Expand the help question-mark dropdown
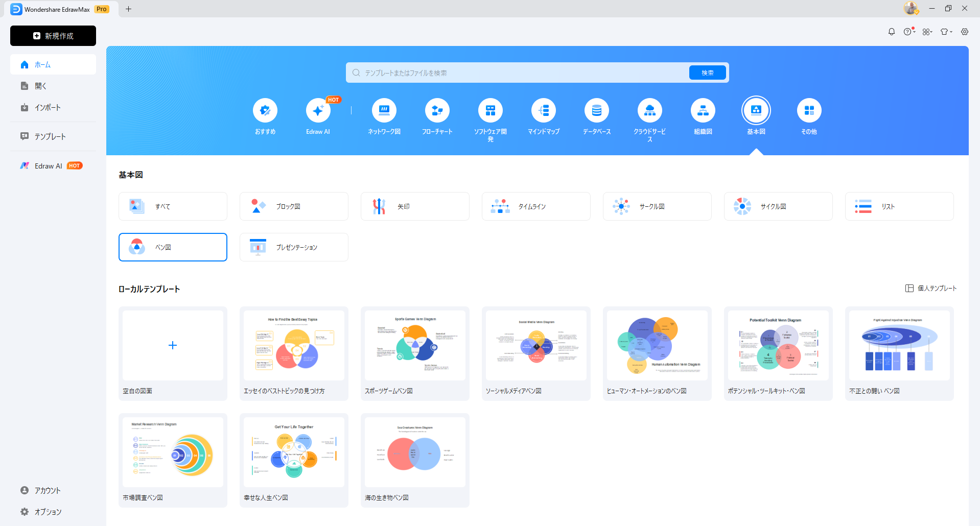Image resolution: width=980 pixels, height=526 pixels. (x=909, y=32)
